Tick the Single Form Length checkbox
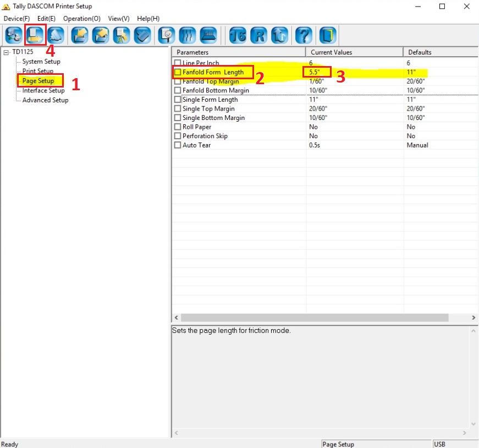Image resolution: width=479 pixels, height=448 pixels. point(178,100)
